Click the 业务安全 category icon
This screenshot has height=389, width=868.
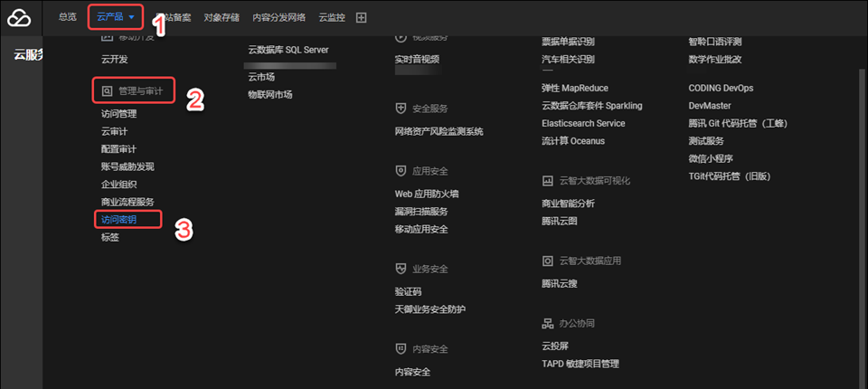401,270
